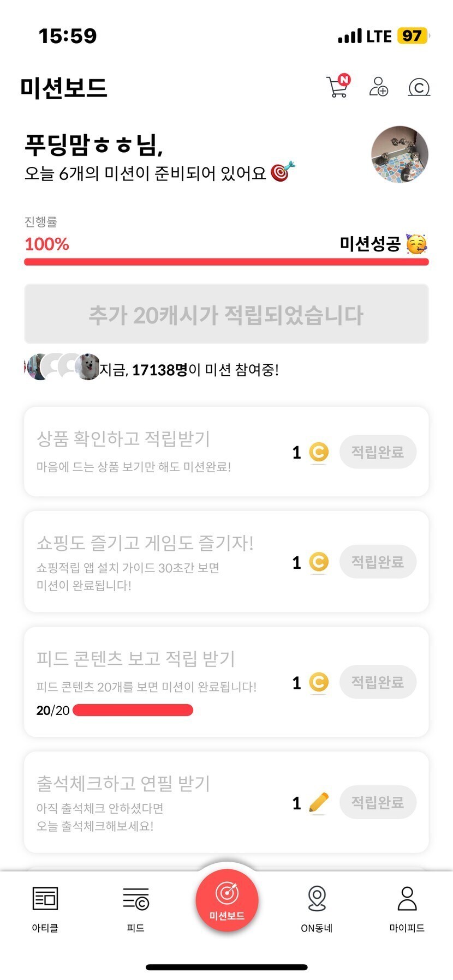Image resolution: width=453 pixels, height=980 pixels.
Task: Tap the add friend icon
Action: (378, 87)
